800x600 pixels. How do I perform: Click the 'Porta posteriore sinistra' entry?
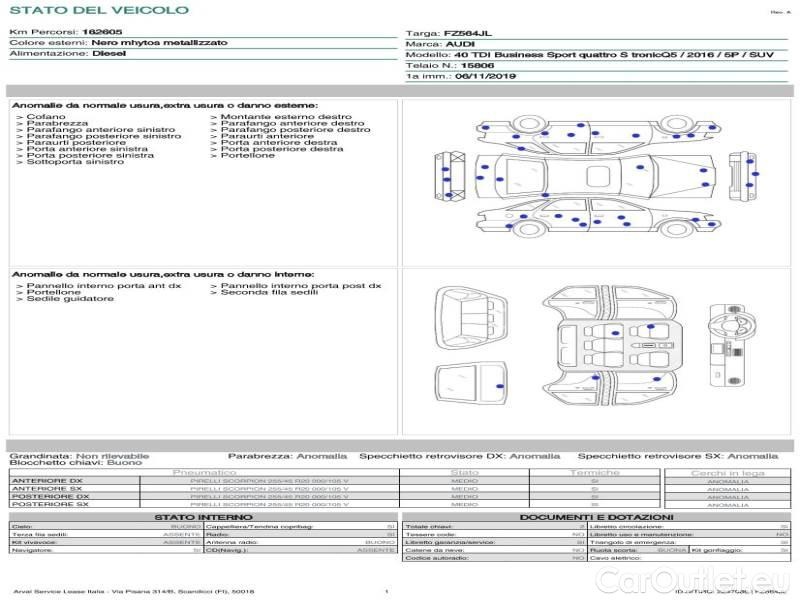pos(90,155)
